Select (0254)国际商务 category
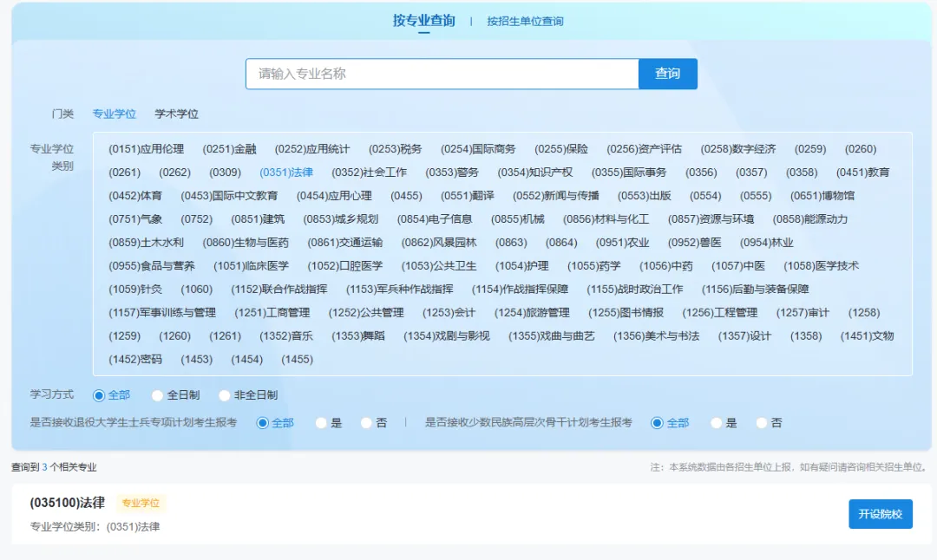Image resolution: width=937 pixels, height=560 pixels. pyautogui.click(x=478, y=149)
